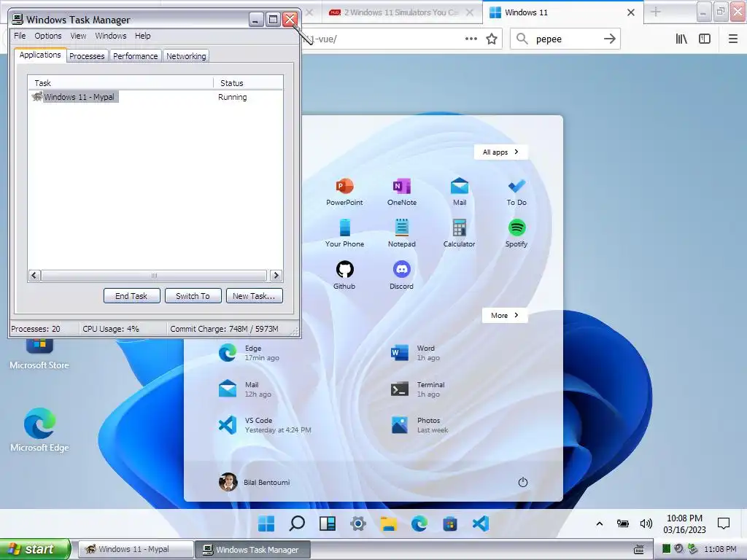Click the Status column header
The height and width of the screenshot is (560, 747).
(248, 83)
